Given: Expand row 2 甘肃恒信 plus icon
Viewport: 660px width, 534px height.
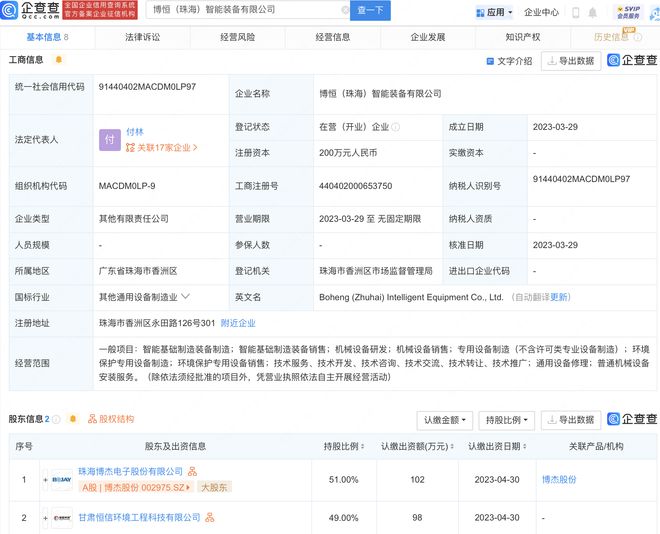Looking at the screenshot, I should 45,518.
